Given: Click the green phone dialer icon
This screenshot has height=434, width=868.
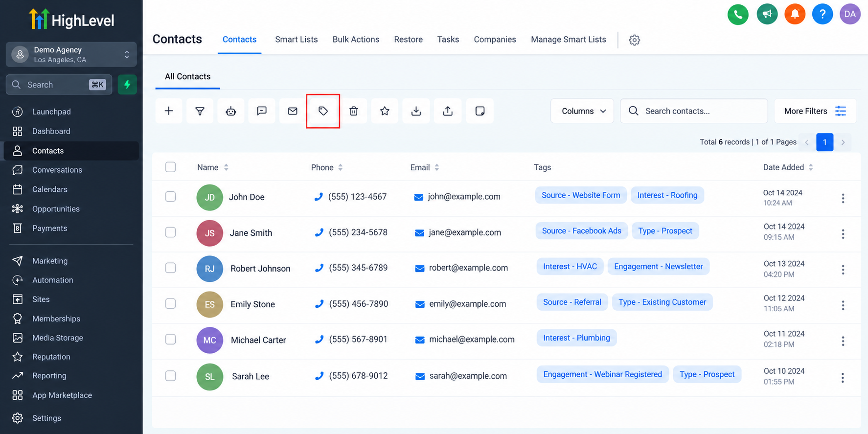Looking at the screenshot, I should coord(738,14).
